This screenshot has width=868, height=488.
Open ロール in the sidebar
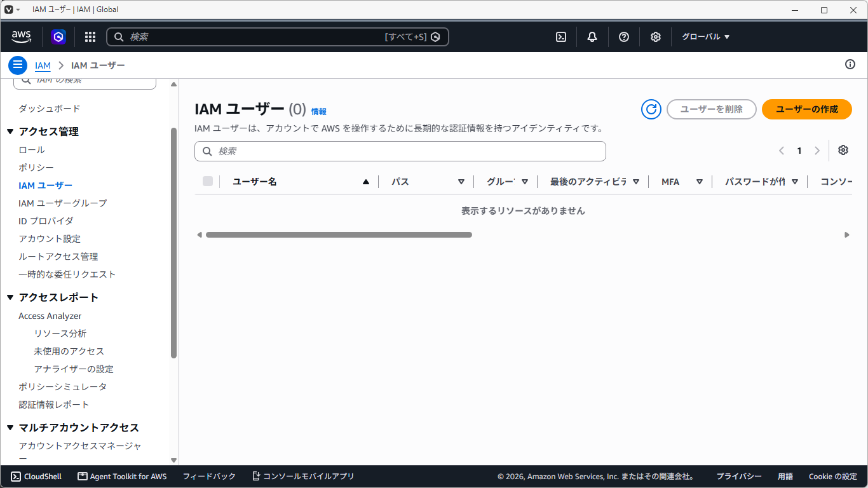32,150
